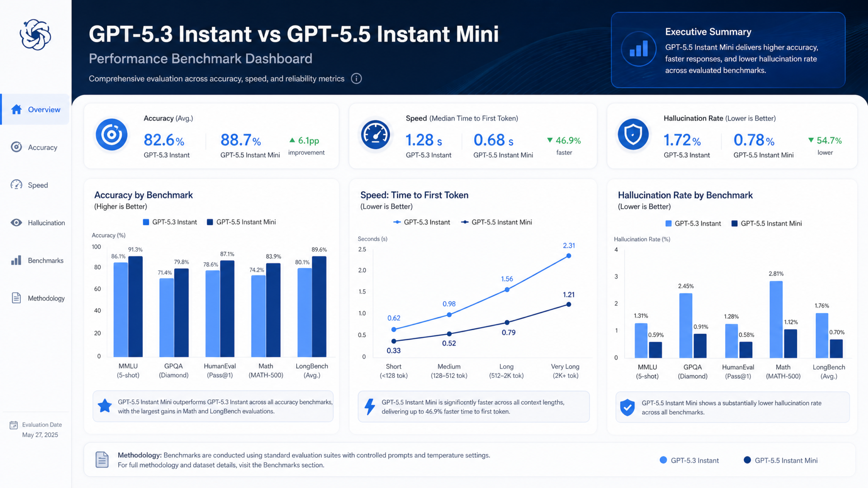Click the lightning bolt icon in the speed note
The width and height of the screenshot is (868, 488).
coord(370,406)
